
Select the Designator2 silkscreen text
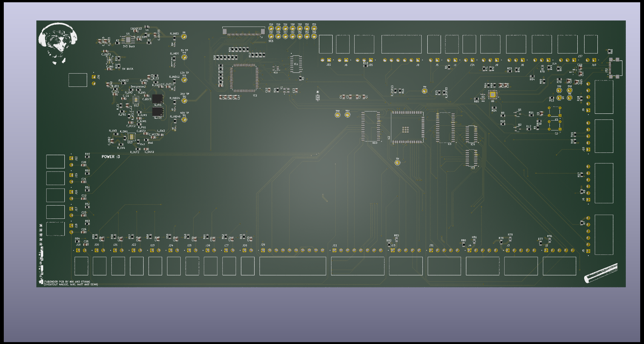pyautogui.click(x=138, y=87)
